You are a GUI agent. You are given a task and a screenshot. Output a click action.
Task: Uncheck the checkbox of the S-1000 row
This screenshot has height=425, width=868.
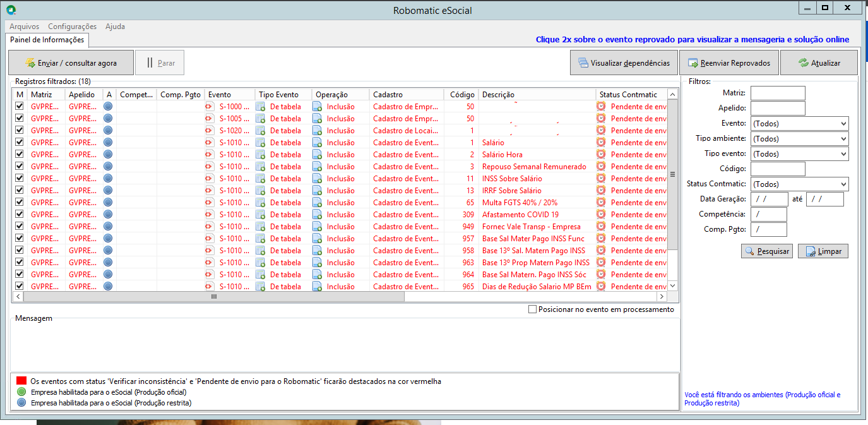pyautogui.click(x=20, y=107)
